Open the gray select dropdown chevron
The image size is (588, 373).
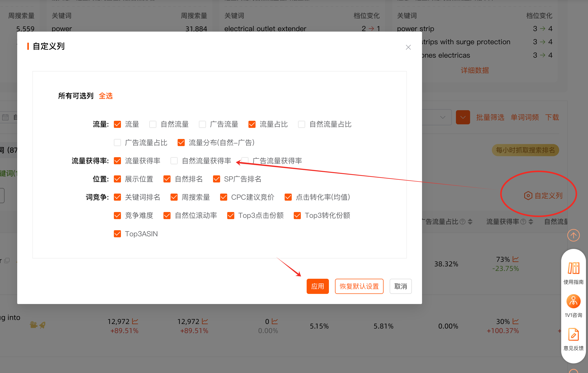pos(443,117)
